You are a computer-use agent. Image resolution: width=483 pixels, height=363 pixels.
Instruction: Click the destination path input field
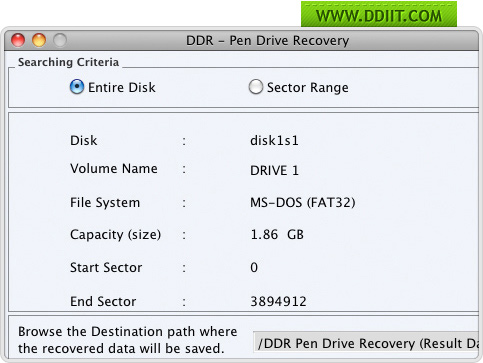coord(366,343)
